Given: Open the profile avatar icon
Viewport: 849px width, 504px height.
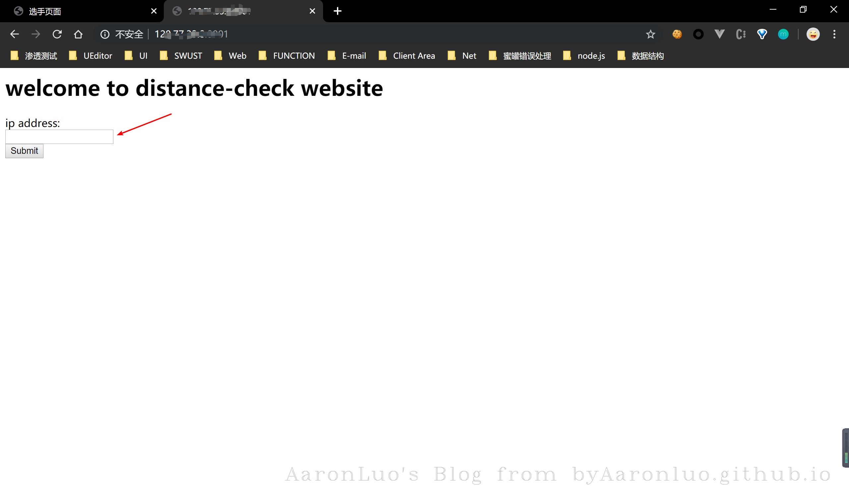Looking at the screenshot, I should [813, 34].
